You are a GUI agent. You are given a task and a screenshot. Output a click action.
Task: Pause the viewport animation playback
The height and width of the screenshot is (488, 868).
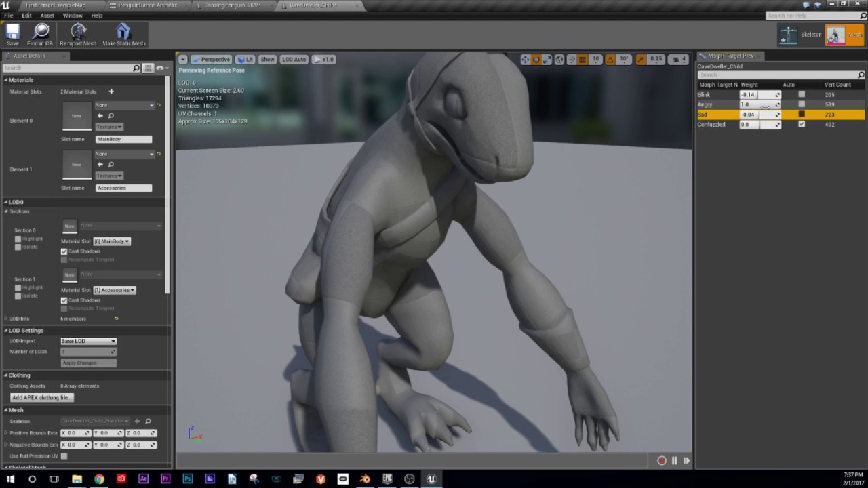674,461
